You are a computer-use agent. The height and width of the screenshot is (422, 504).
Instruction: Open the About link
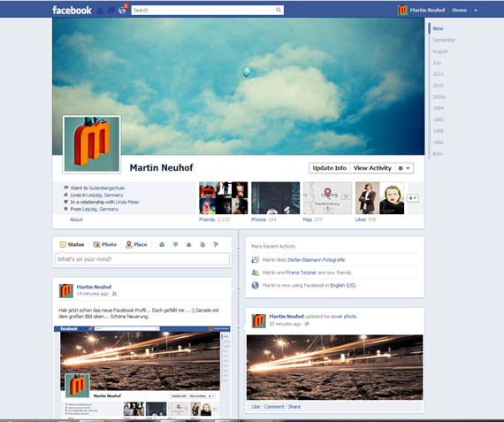pyautogui.click(x=76, y=219)
